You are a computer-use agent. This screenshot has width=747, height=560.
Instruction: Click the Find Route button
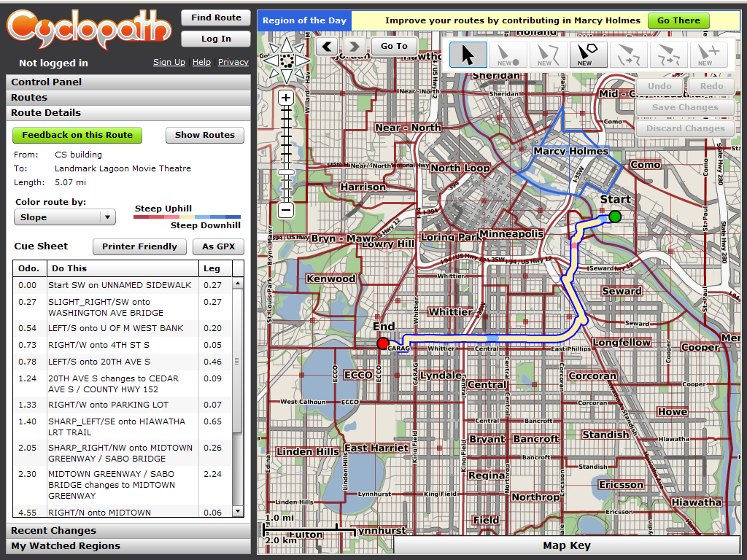216,17
